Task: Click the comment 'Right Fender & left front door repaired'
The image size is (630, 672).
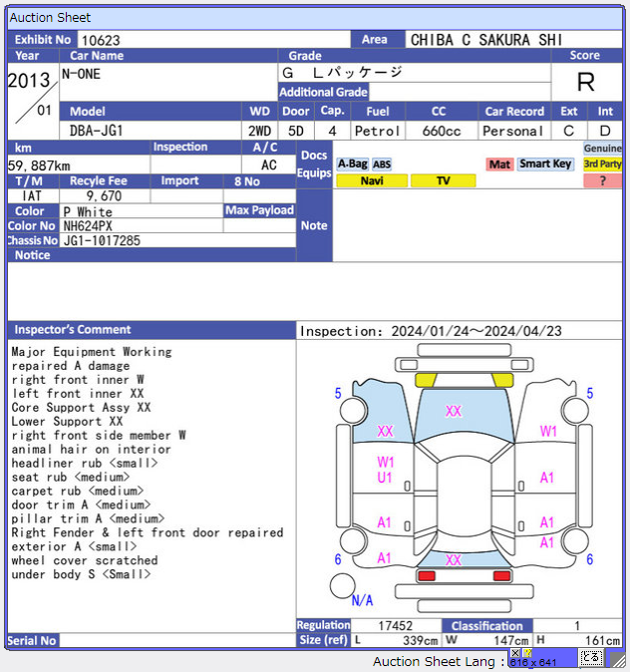Action: 148,532
